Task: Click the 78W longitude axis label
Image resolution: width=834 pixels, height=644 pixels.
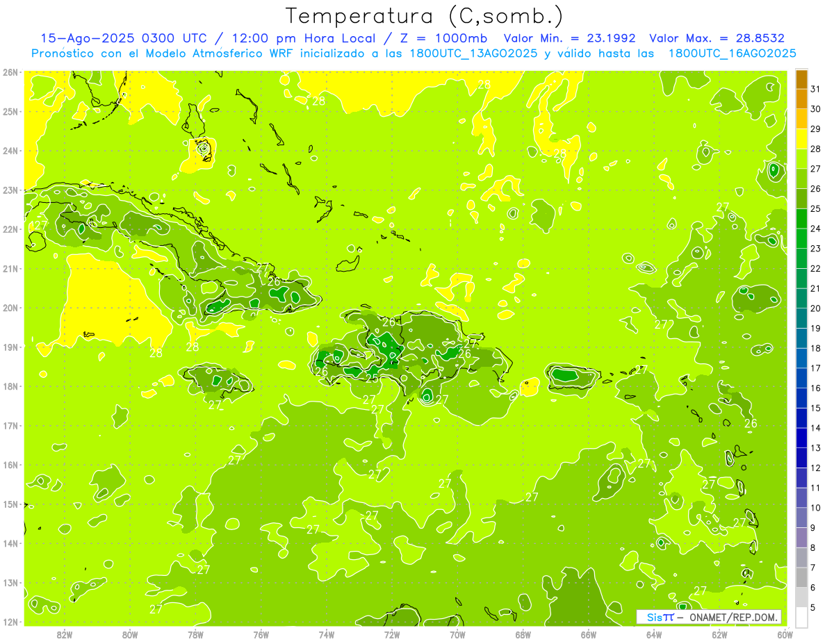Action: pyautogui.click(x=195, y=634)
